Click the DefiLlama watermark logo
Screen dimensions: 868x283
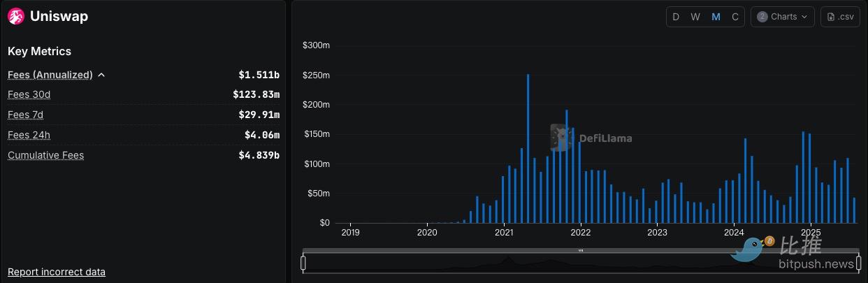pyautogui.click(x=560, y=138)
